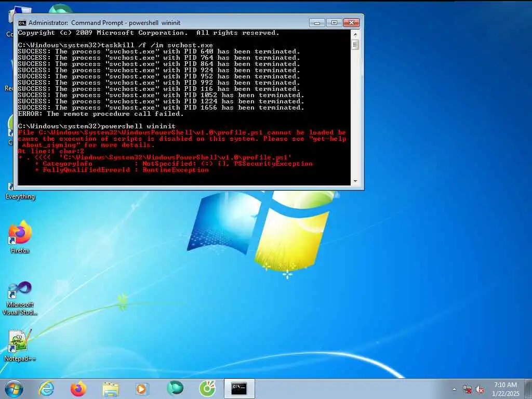Select the Microsoft Visual Studio desktop shortcut
The image size is (532, 399).
[x=20, y=299]
